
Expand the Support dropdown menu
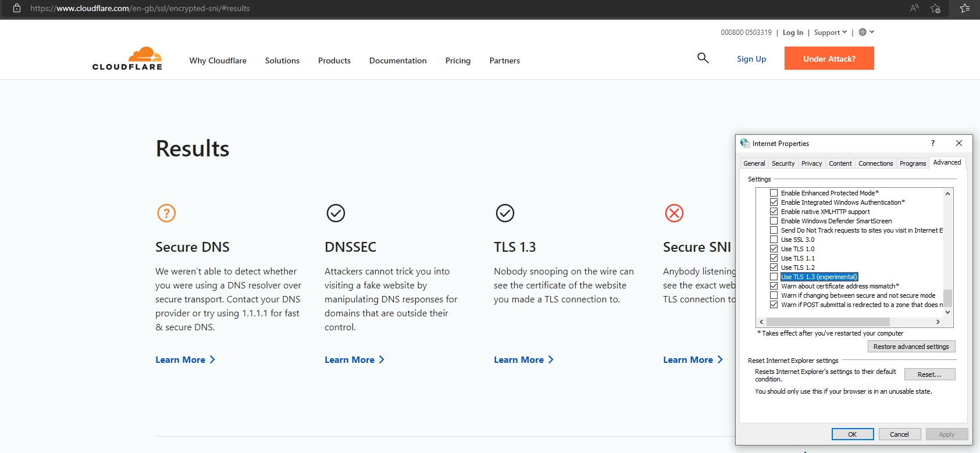tap(830, 33)
